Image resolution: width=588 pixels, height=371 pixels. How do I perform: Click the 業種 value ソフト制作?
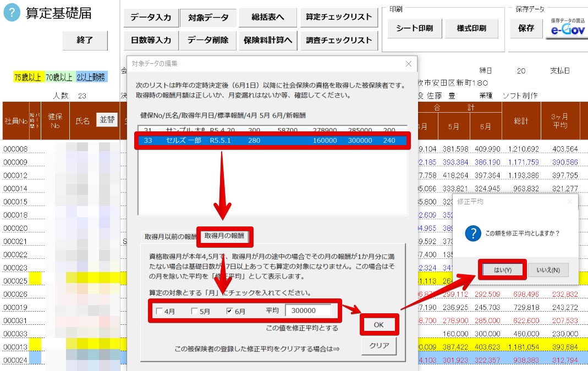point(520,96)
